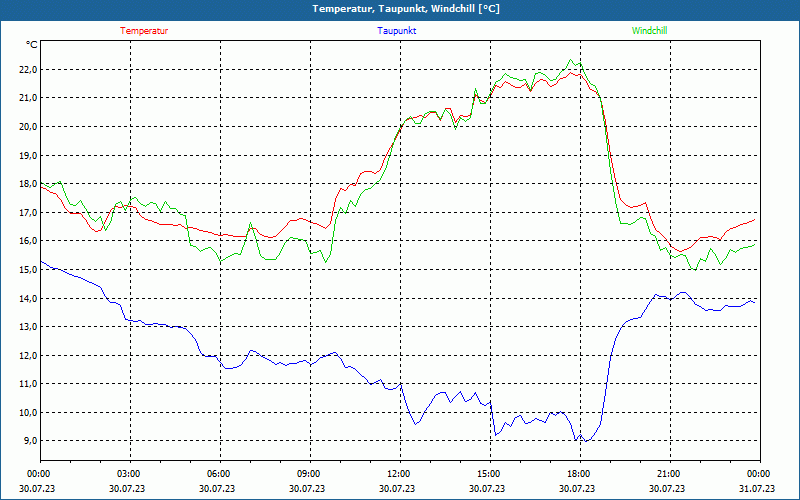
Task: Click the 21:00 time axis label
Action: [670, 474]
